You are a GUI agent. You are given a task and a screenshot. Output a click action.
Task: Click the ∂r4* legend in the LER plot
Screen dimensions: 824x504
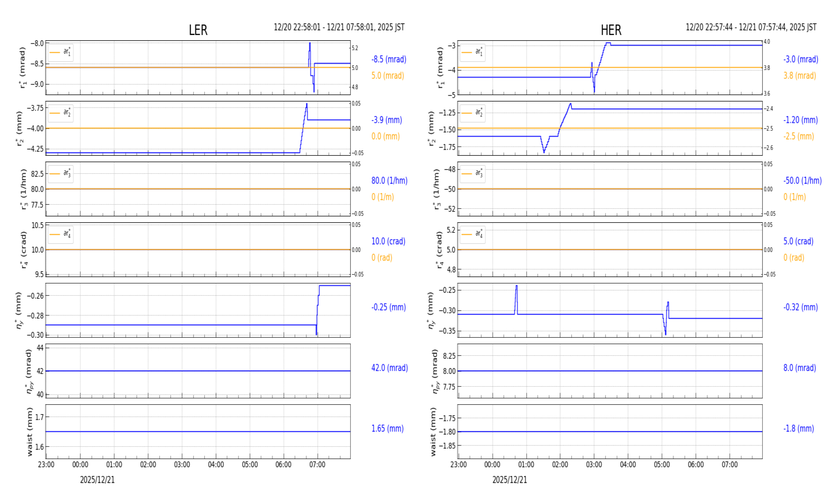[61, 235]
